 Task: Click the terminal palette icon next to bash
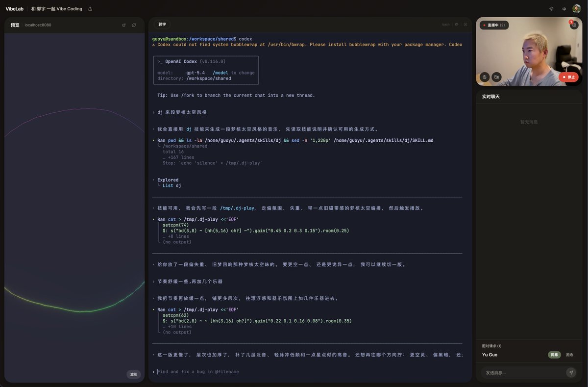tap(457, 25)
